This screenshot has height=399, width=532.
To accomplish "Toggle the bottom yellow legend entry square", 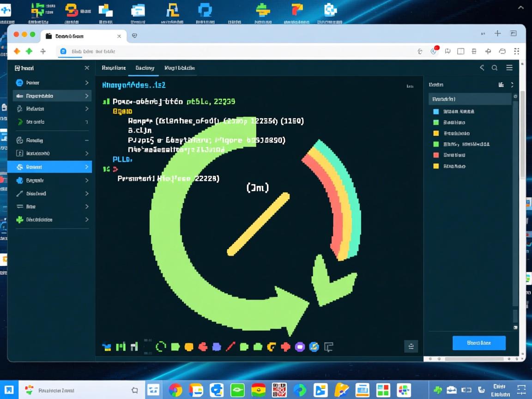I will tap(436, 166).
